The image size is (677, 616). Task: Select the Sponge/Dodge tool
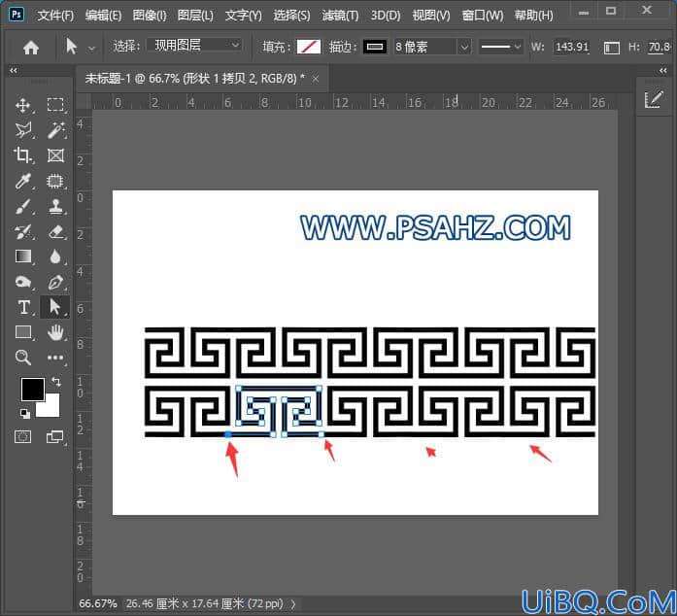click(23, 282)
